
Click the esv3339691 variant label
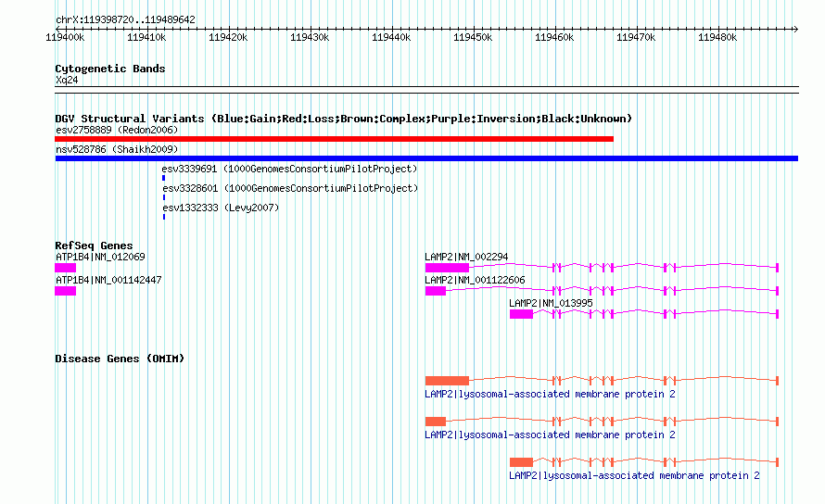(289, 169)
